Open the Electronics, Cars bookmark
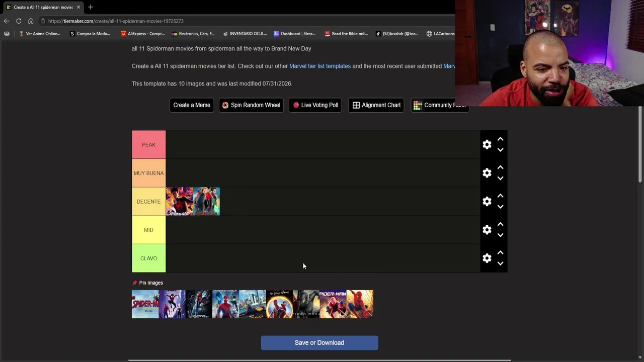This screenshot has height=362, width=644. click(x=193, y=34)
